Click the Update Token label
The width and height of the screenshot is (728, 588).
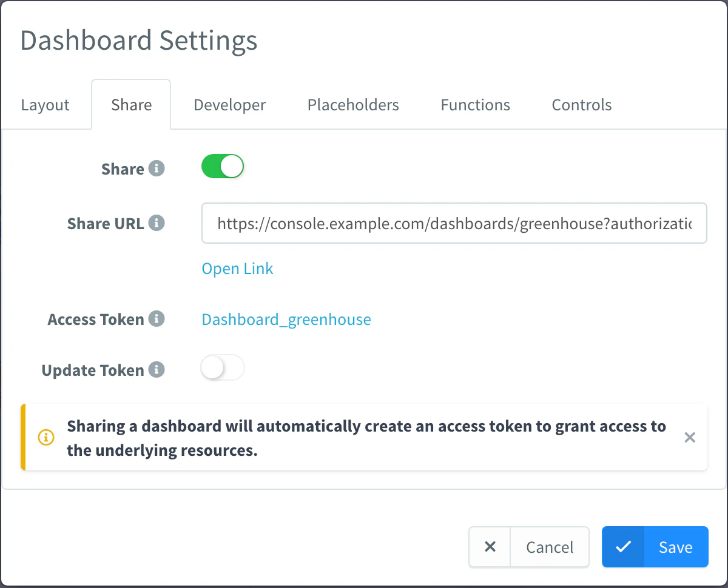point(93,370)
